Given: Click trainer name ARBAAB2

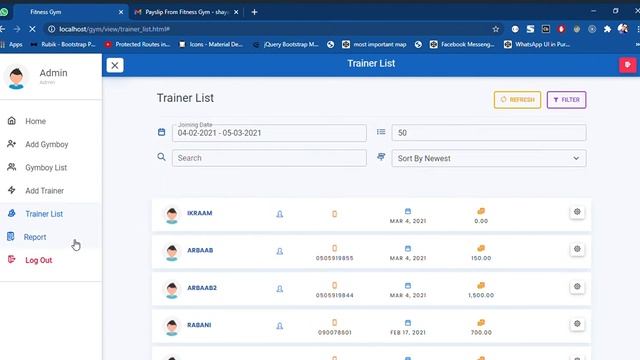Looking at the screenshot, I should pyautogui.click(x=202, y=288).
